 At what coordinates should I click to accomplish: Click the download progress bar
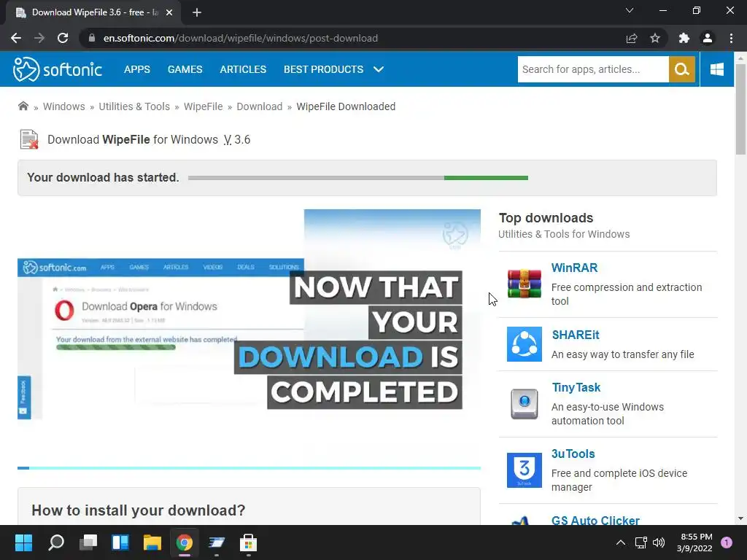(x=357, y=178)
